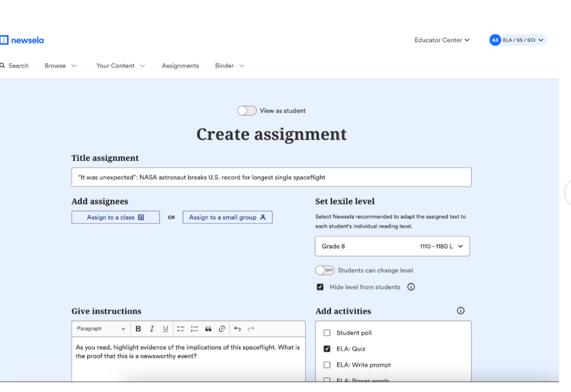Insert a blockquote in the instructions
Screen dimensions: 571x392
click(x=209, y=328)
